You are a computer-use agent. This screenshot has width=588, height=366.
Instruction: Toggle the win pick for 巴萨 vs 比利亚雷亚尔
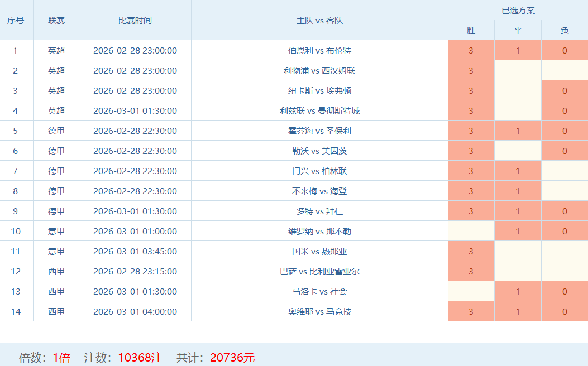[471, 272]
